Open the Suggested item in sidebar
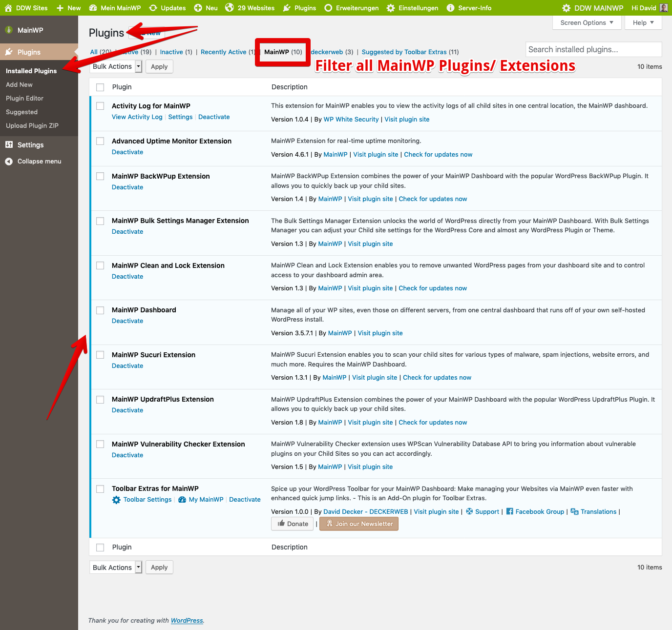The width and height of the screenshot is (672, 630). 21,112
